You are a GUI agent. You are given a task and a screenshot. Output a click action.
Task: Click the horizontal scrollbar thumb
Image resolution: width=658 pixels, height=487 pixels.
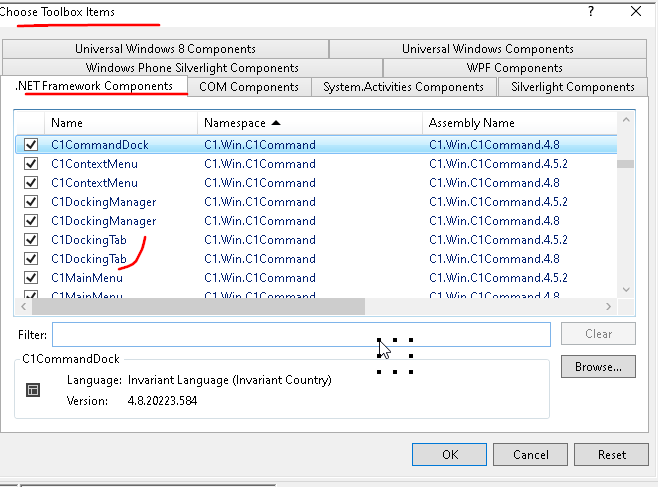coord(198,307)
